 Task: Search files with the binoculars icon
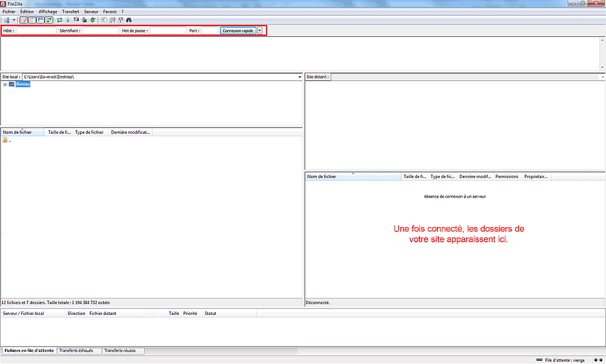(x=128, y=20)
